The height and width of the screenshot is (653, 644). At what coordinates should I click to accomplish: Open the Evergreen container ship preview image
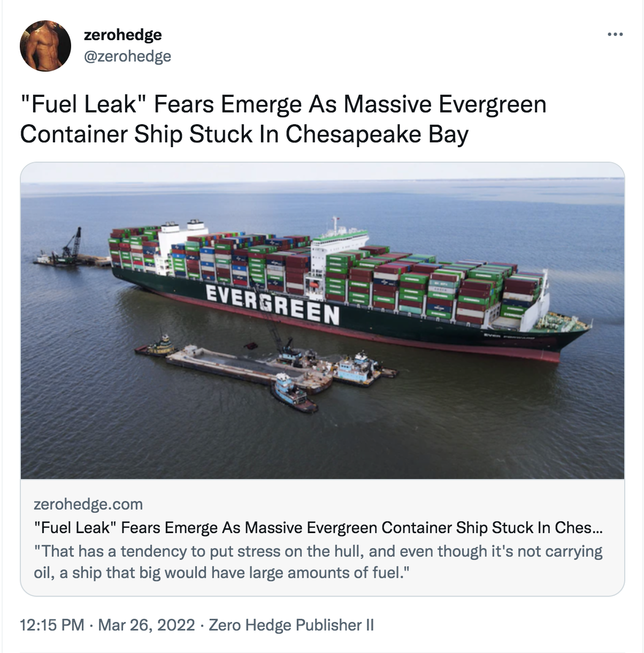click(x=322, y=321)
